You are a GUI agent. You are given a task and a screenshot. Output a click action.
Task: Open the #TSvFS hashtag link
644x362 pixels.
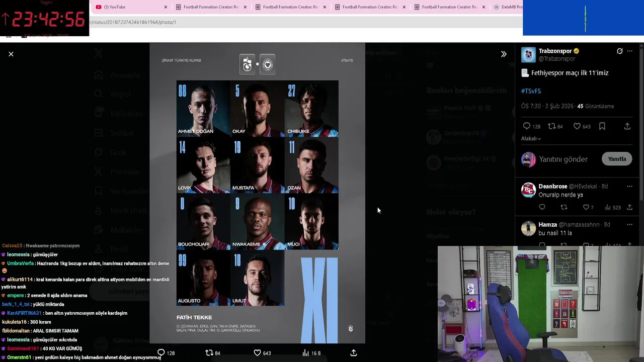point(531,91)
